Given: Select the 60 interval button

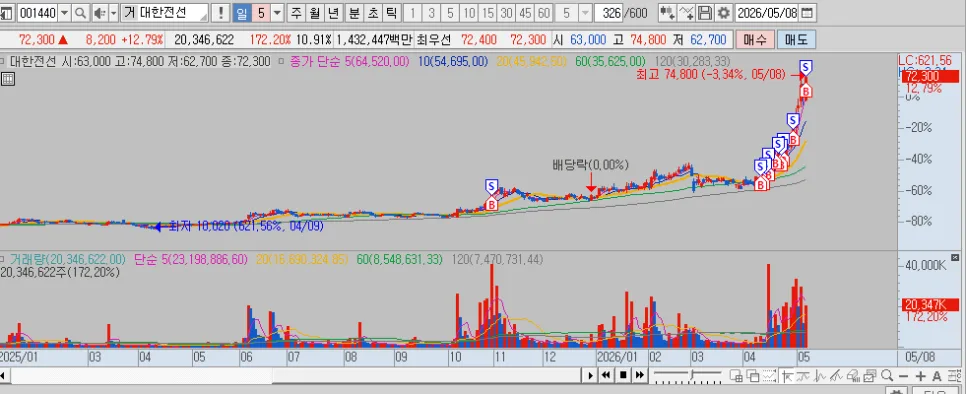Looking at the screenshot, I should [543, 12].
